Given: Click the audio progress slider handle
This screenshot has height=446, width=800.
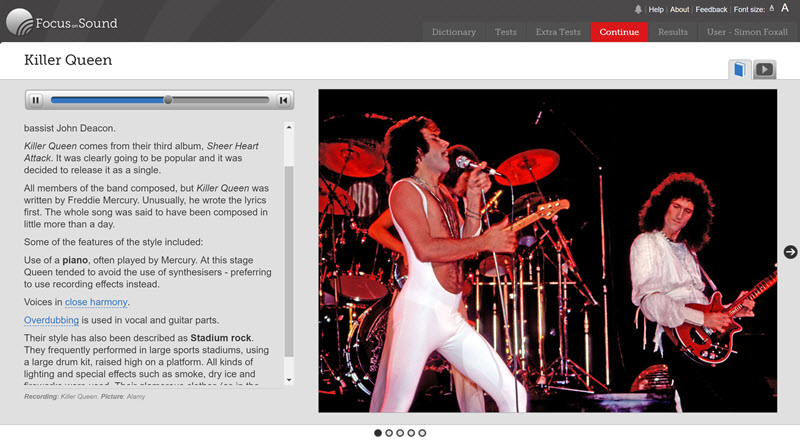Looking at the screenshot, I should (x=168, y=100).
